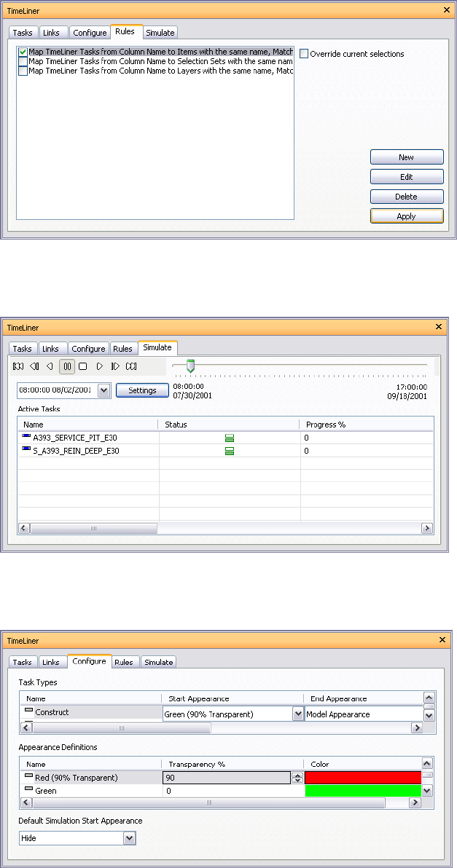
Task: Open Tasks tab in Configure window
Action: 22,662
